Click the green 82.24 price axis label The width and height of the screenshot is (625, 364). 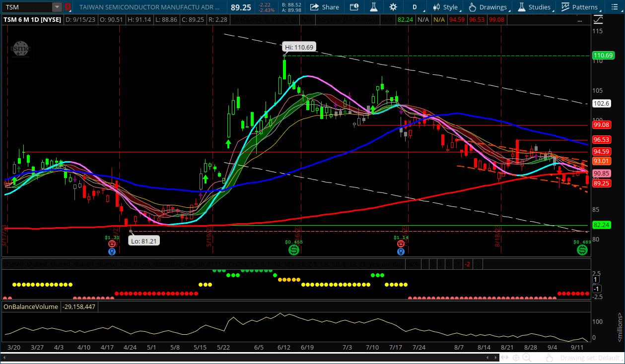(602, 225)
